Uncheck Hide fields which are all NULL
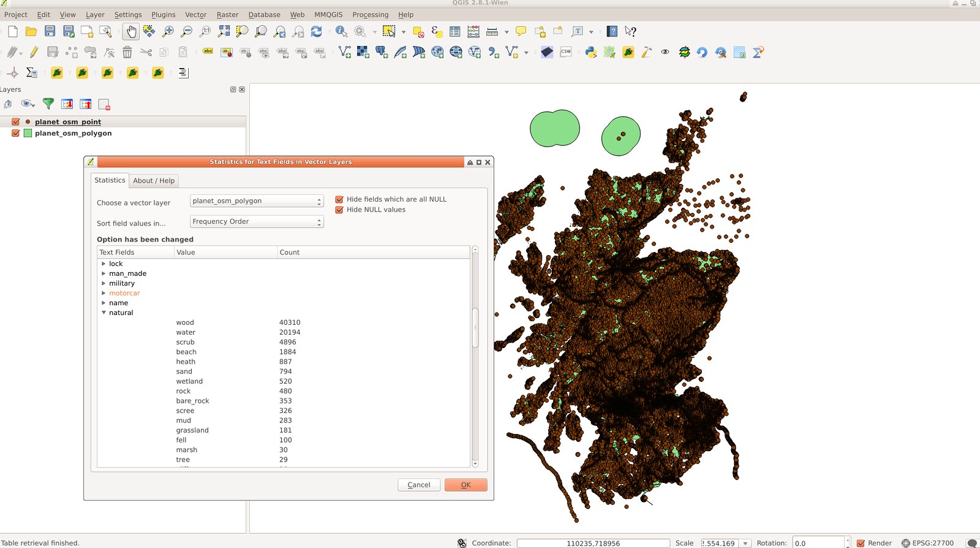The image size is (980, 548). [339, 199]
